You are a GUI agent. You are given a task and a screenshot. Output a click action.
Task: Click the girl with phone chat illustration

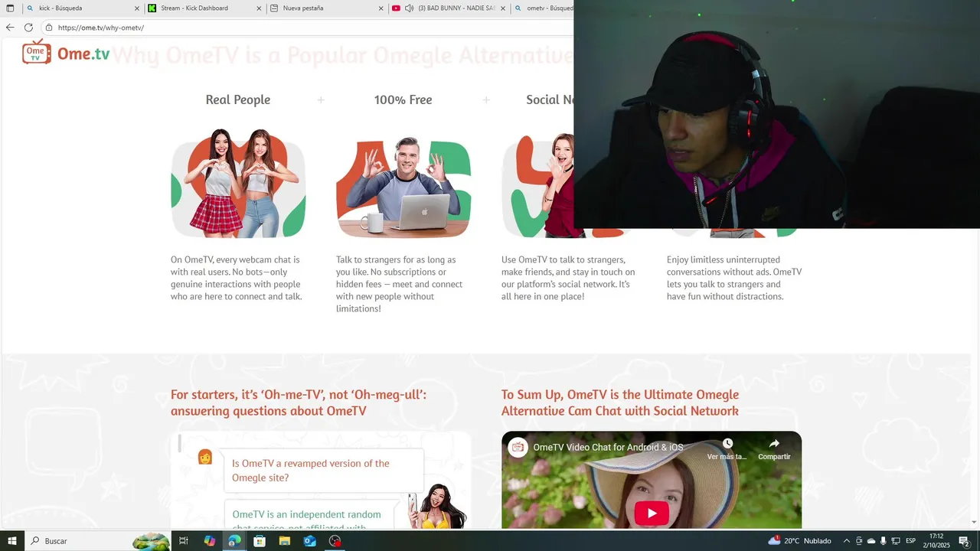[438, 506]
